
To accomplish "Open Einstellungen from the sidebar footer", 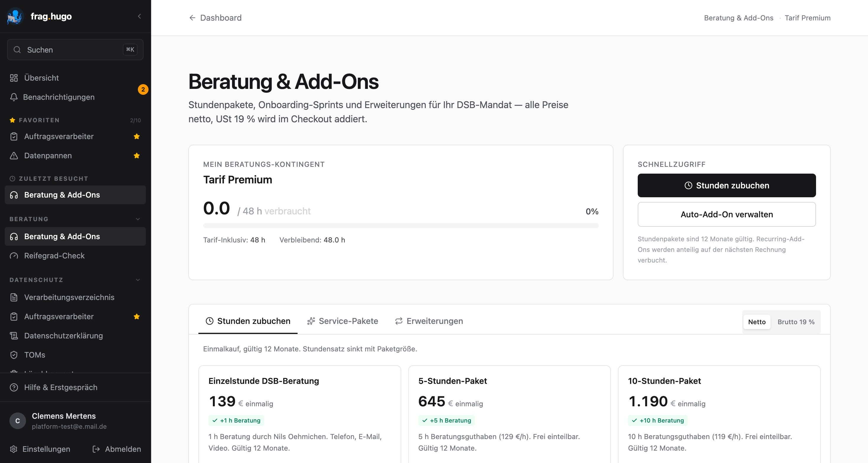I will [40, 449].
